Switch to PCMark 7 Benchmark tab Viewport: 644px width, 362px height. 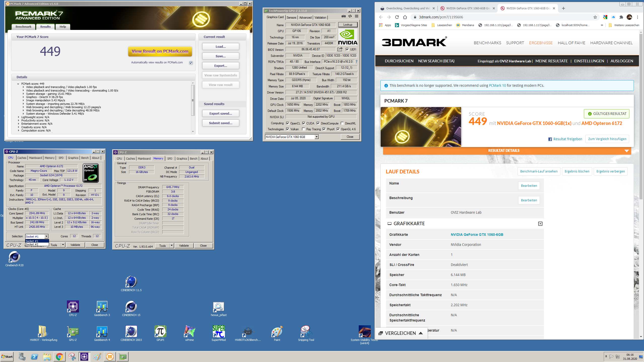[x=23, y=27]
